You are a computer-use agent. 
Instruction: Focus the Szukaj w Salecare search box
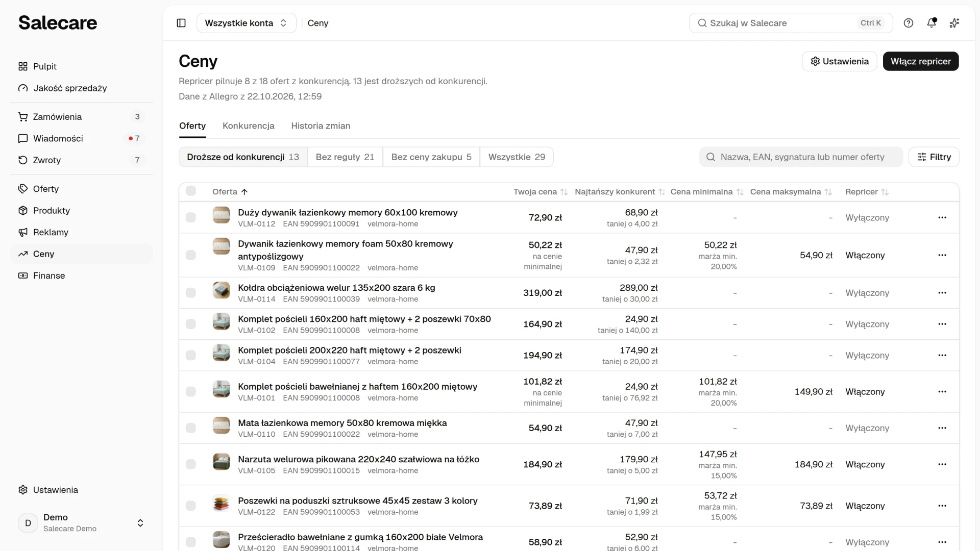[x=791, y=23]
